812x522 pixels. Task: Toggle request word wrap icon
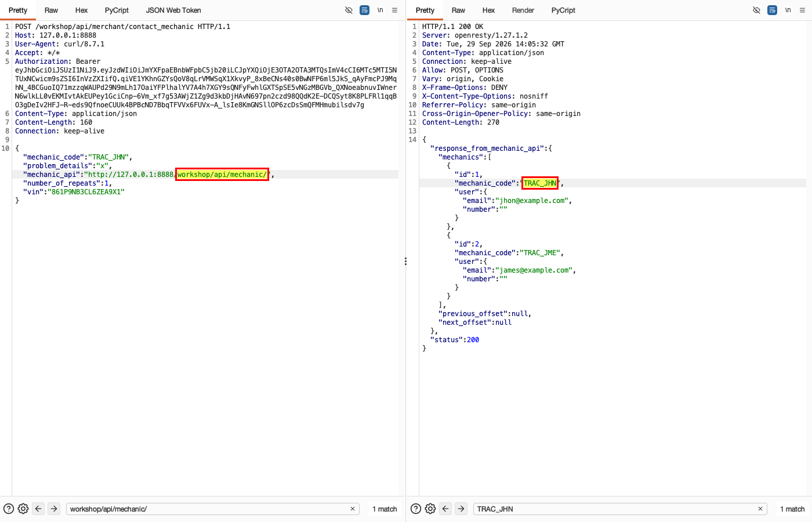pyautogui.click(x=364, y=10)
